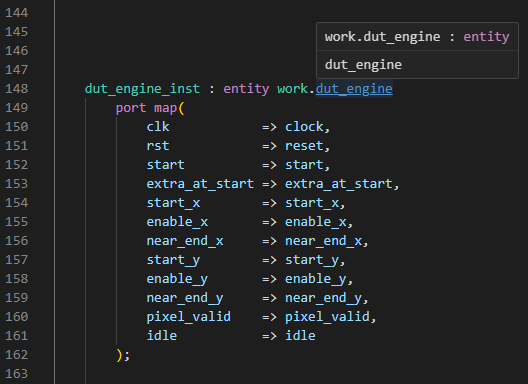
Task: Click the 'clock' signal name
Action: tap(304, 127)
